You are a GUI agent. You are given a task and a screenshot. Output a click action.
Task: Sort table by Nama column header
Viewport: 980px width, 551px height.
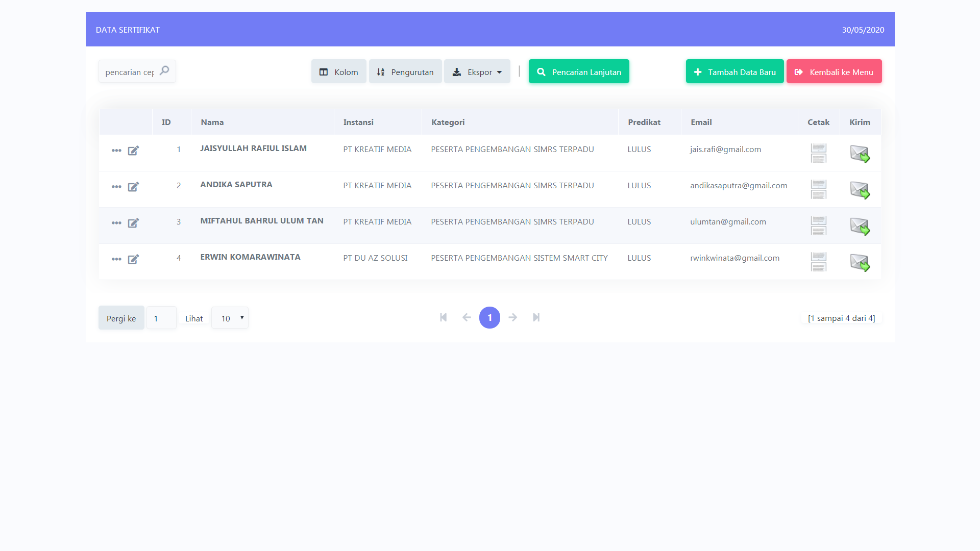coord(212,122)
